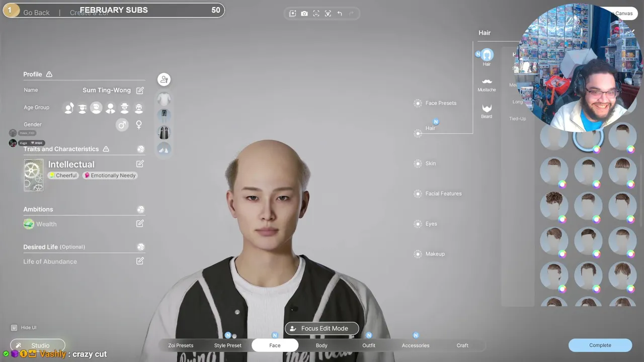Filter hairstyles by Long length
644x362 pixels.
click(x=518, y=102)
